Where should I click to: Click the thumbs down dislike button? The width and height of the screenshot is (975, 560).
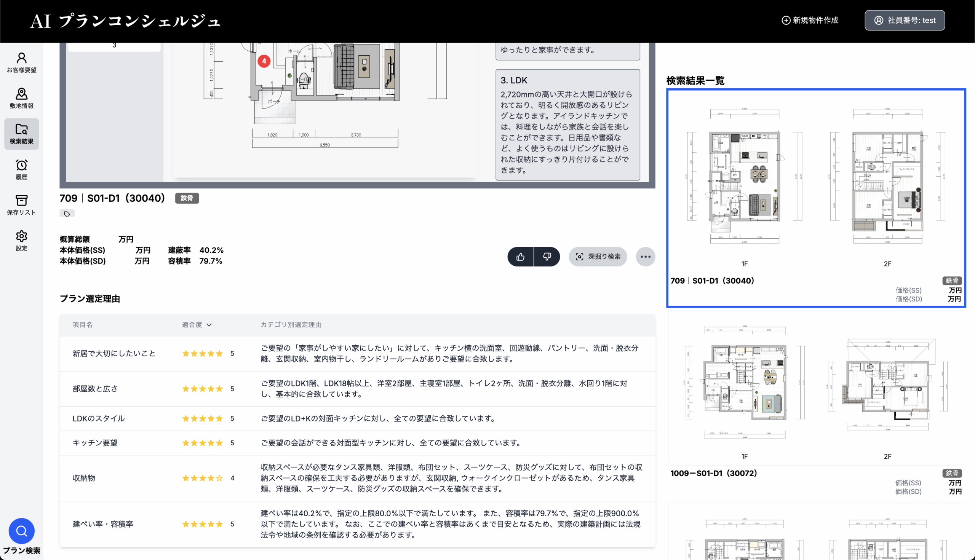coord(547,257)
